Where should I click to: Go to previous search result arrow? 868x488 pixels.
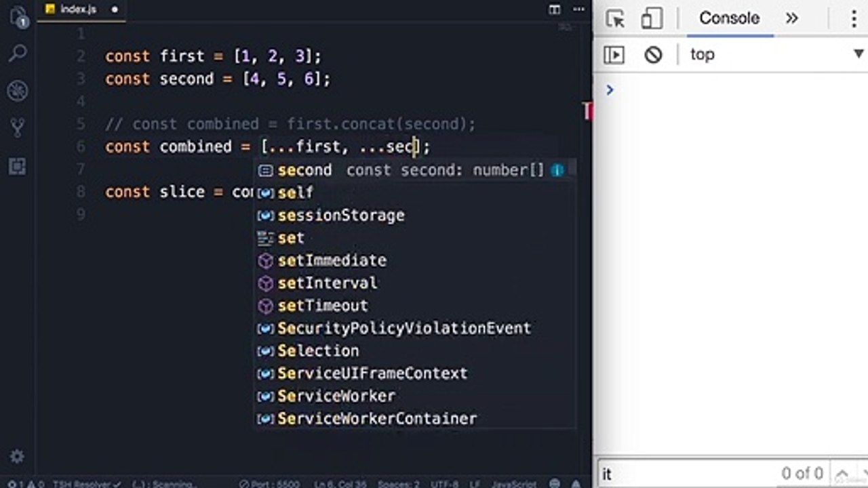(x=842, y=474)
